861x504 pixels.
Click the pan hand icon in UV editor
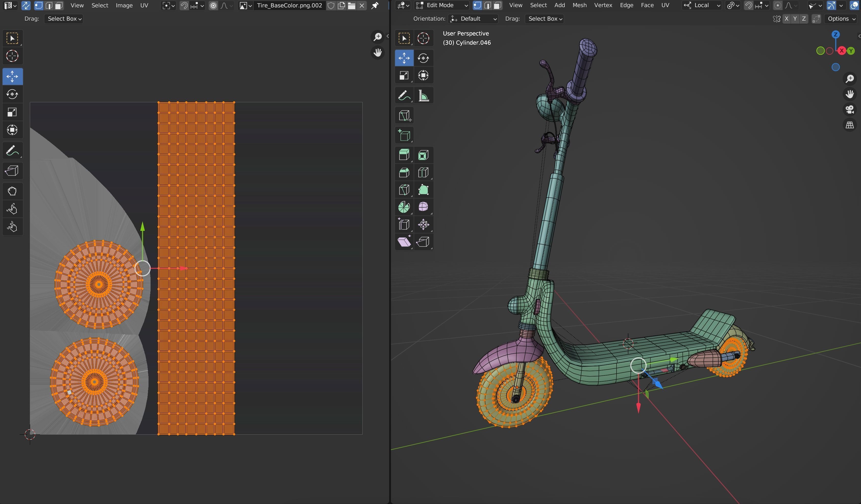[x=377, y=53]
